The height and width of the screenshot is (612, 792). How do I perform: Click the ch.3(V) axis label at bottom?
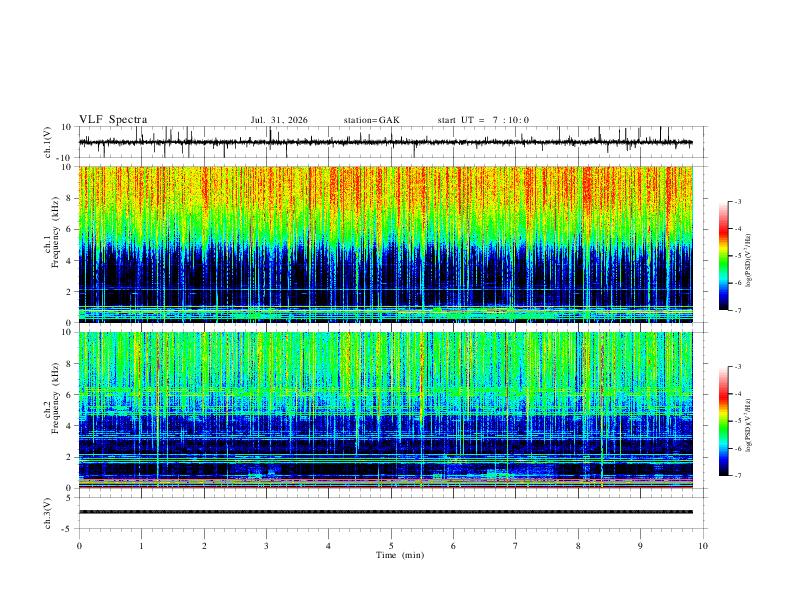pyautogui.click(x=49, y=513)
